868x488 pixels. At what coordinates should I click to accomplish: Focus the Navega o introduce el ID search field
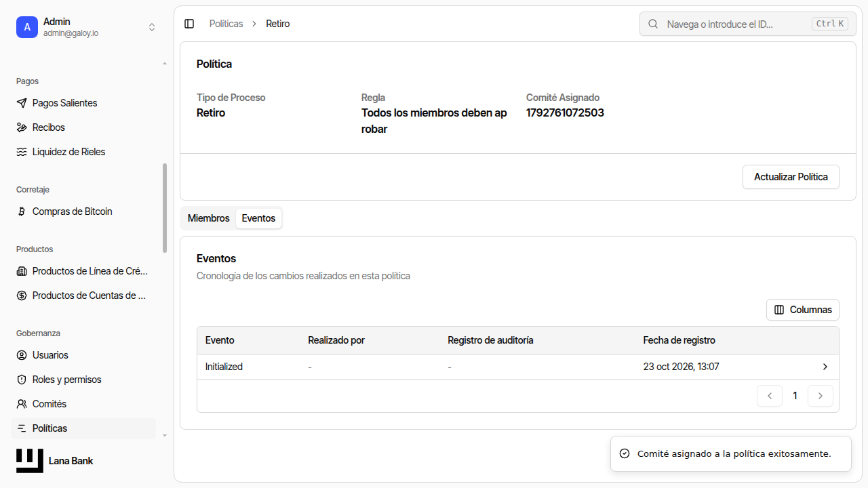(747, 24)
